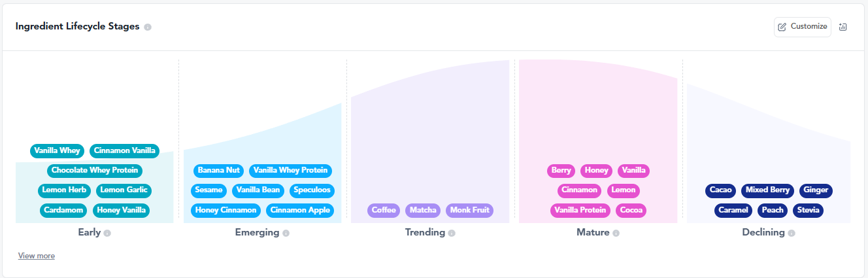Click the View more link

coord(37,256)
